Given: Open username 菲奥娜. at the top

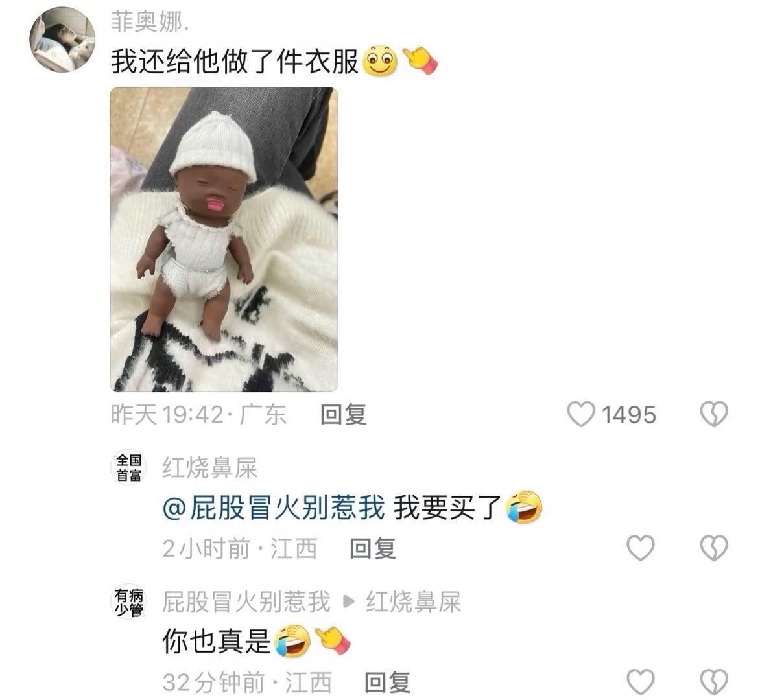Looking at the screenshot, I should coord(150,22).
